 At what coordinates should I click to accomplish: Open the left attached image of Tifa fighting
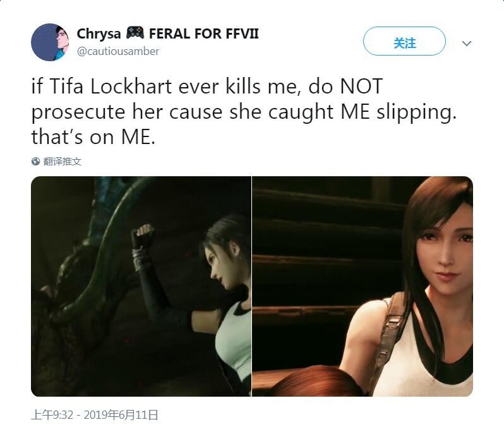tap(141, 286)
